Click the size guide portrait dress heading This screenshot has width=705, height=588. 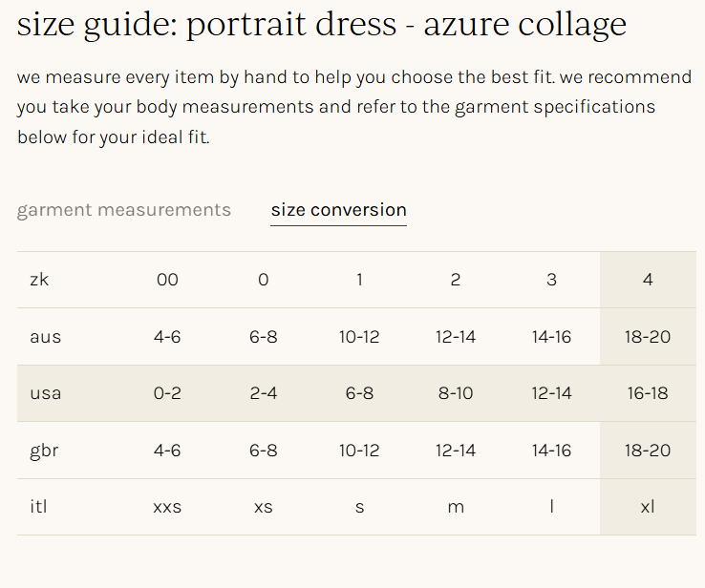[x=322, y=24]
